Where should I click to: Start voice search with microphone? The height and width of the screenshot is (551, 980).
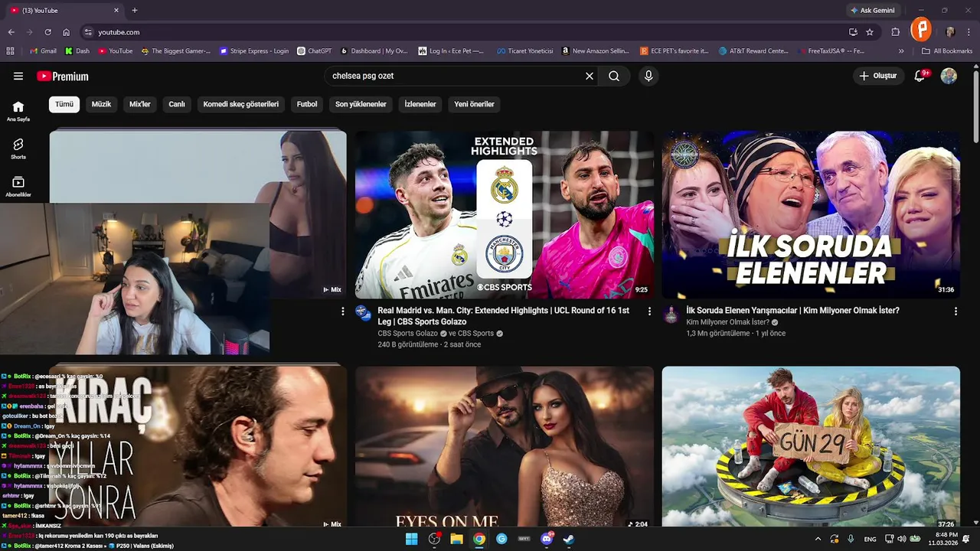[648, 76]
